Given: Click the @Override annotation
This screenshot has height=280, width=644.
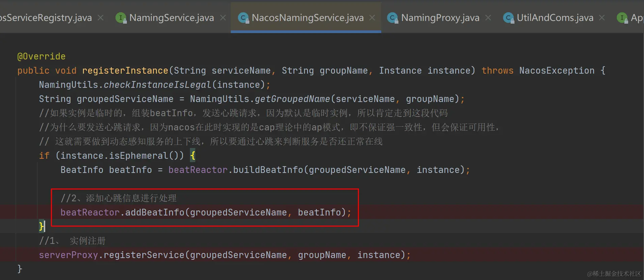Looking at the screenshot, I should [41, 56].
